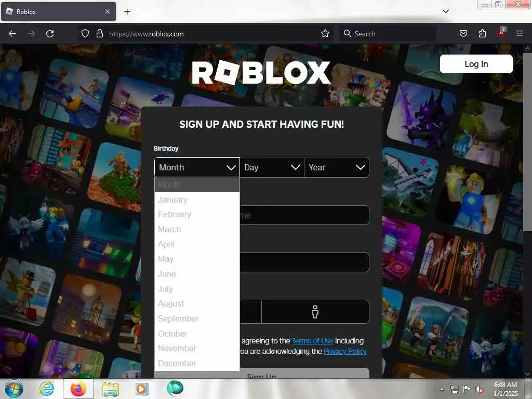The height and width of the screenshot is (399, 532).
Task: Click the Sign Up button
Action: 262,374
